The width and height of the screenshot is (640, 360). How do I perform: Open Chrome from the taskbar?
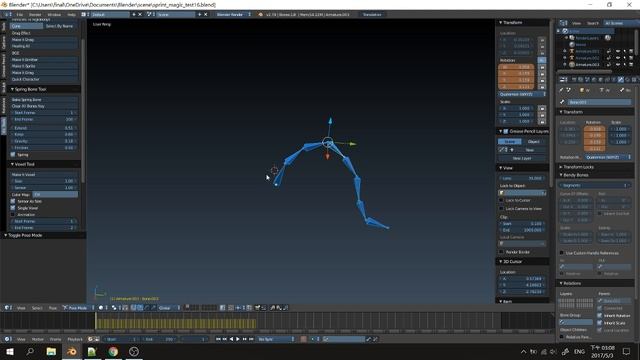click(113, 351)
